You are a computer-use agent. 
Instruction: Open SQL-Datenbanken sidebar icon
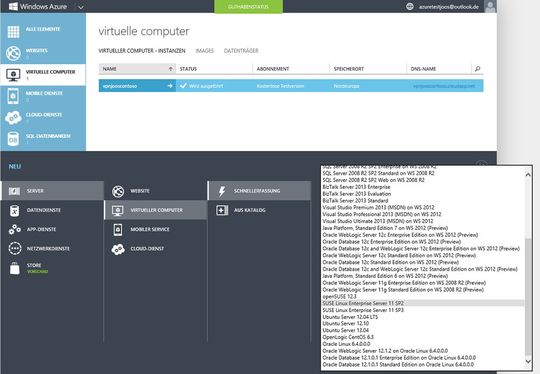click(x=13, y=139)
